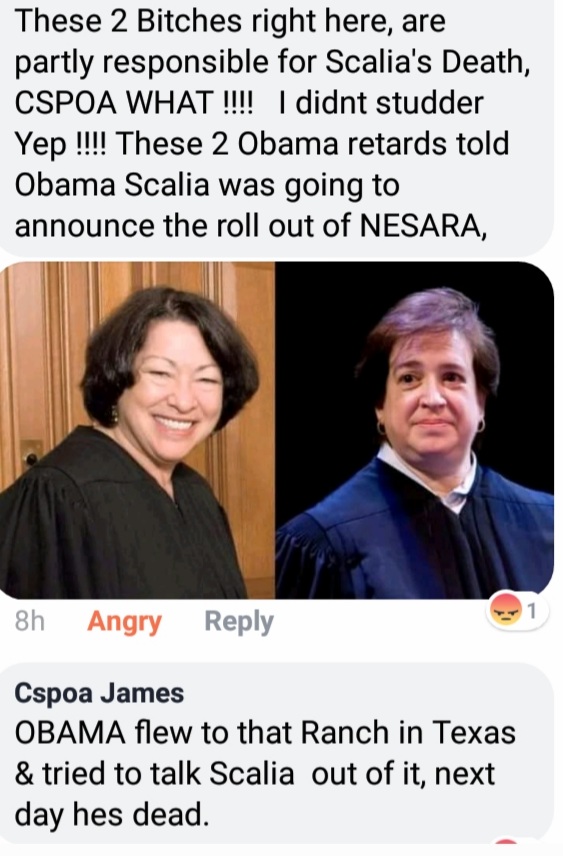Select '& tried to talk Scalia out of it' line

[x=254, y=774]
